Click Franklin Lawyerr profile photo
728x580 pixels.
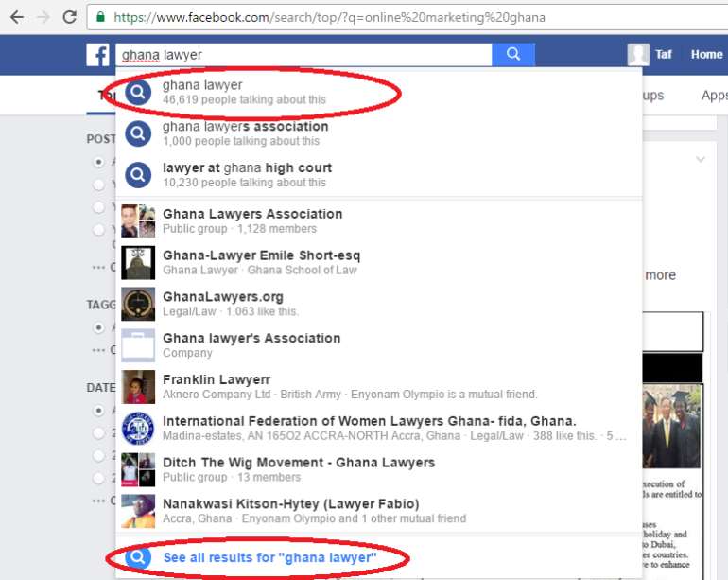[138, 387]
